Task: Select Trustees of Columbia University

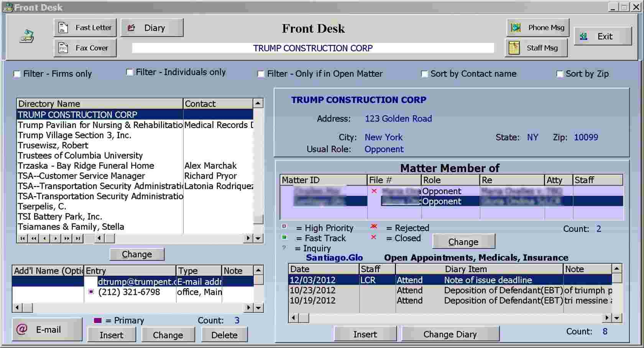Action: click(x=135, y=156)
